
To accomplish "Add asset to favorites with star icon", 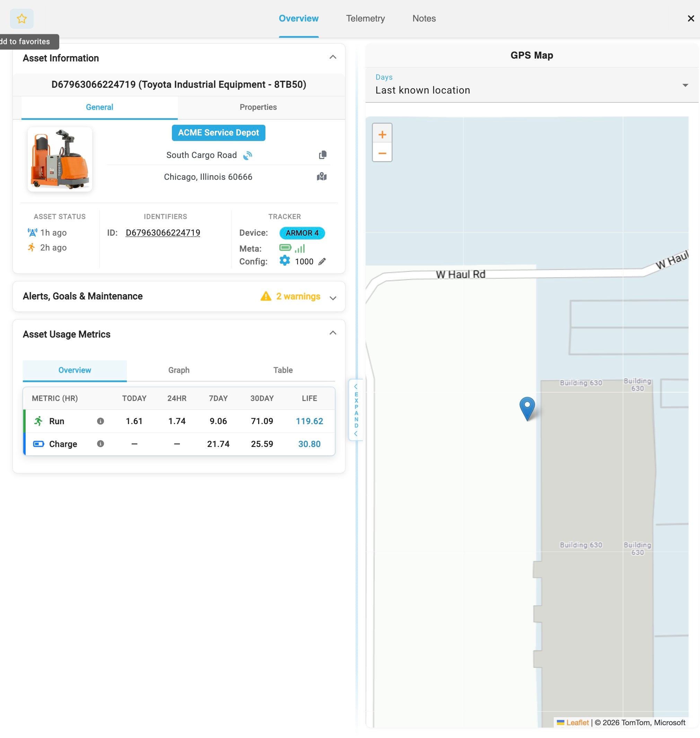I will click(x=21, y=18).
